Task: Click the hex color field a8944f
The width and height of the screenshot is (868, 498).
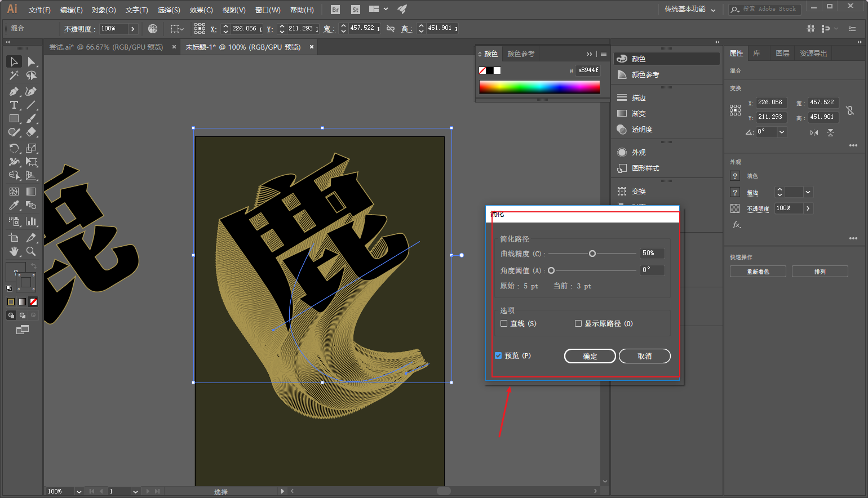Action: [x=588, y=70]
